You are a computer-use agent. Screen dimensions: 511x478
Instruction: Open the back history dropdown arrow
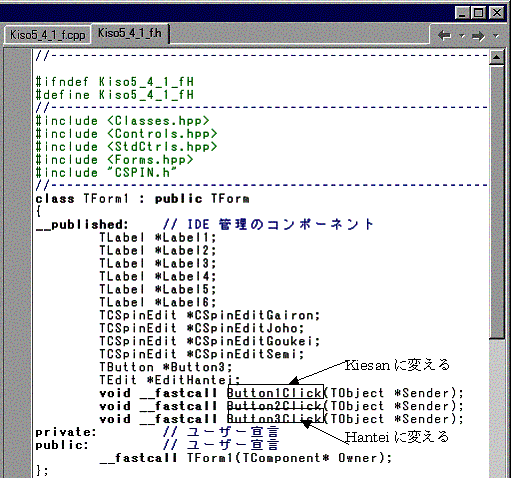pyautogui.click(x=462, y=36)
